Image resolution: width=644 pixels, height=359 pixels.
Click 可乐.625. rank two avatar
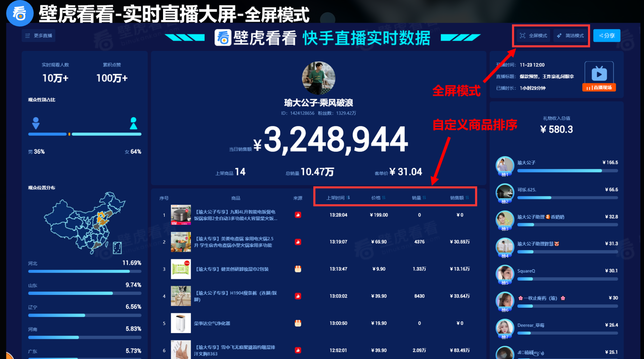point(505,192)
